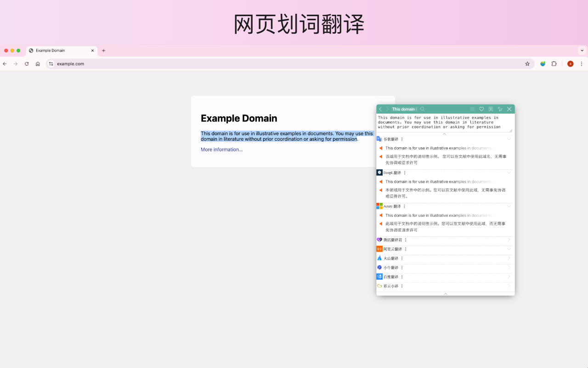The width and height of the screenshot is (588, 368).
Task: Click the upward collapse arrow above the translation list
Action: [444, 134]
